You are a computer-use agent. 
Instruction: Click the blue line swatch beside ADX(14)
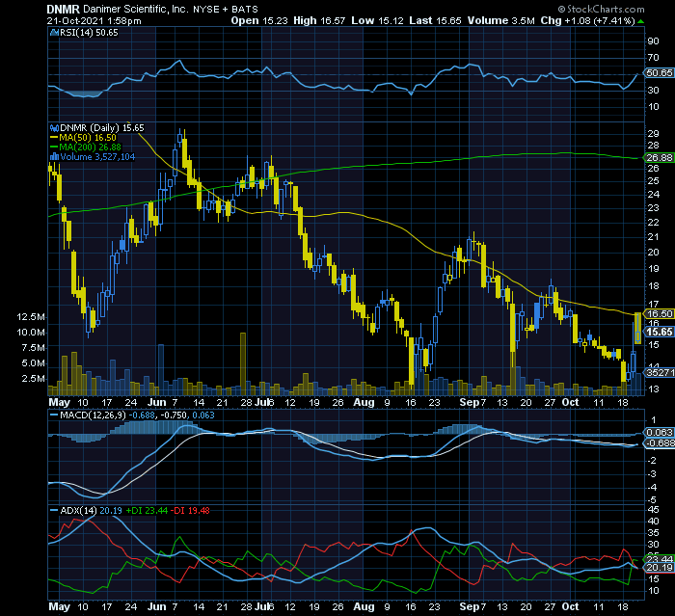click(54, 511)
